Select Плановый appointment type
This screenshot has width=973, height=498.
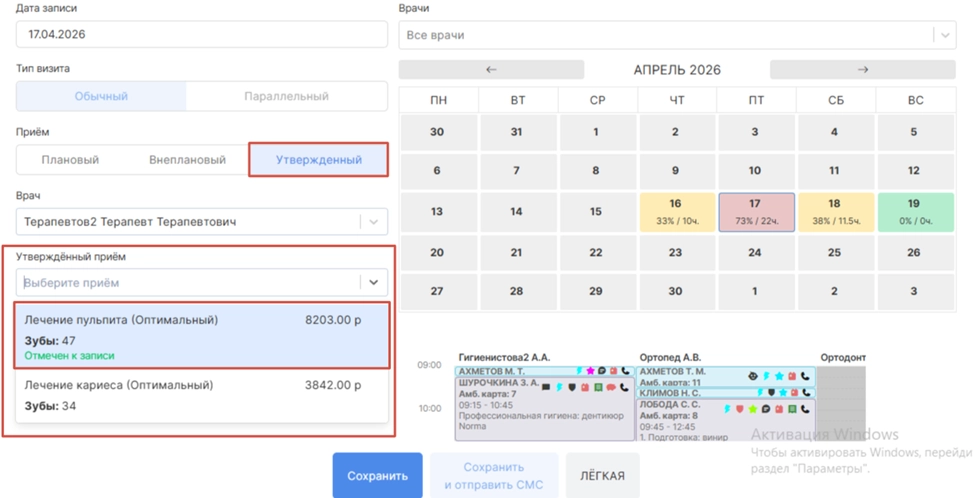(x=70, y=160)
